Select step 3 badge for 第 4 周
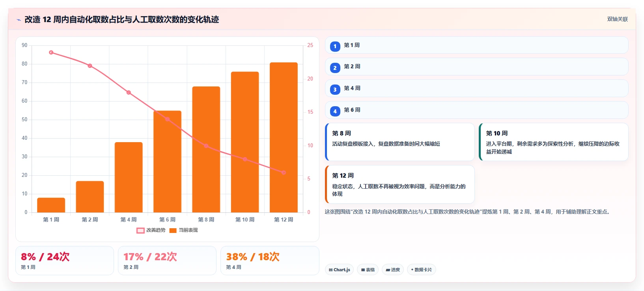644x291 pixels. [335, 90]
